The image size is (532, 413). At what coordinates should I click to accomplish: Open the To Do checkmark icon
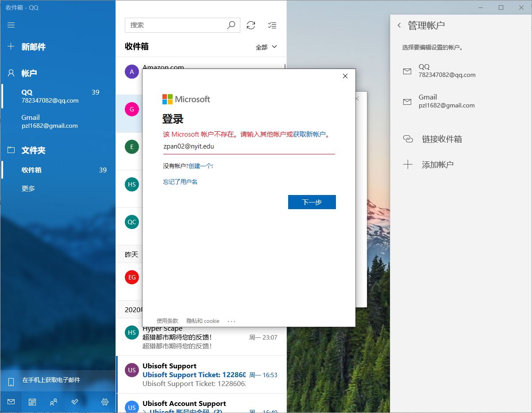(75, 402)
